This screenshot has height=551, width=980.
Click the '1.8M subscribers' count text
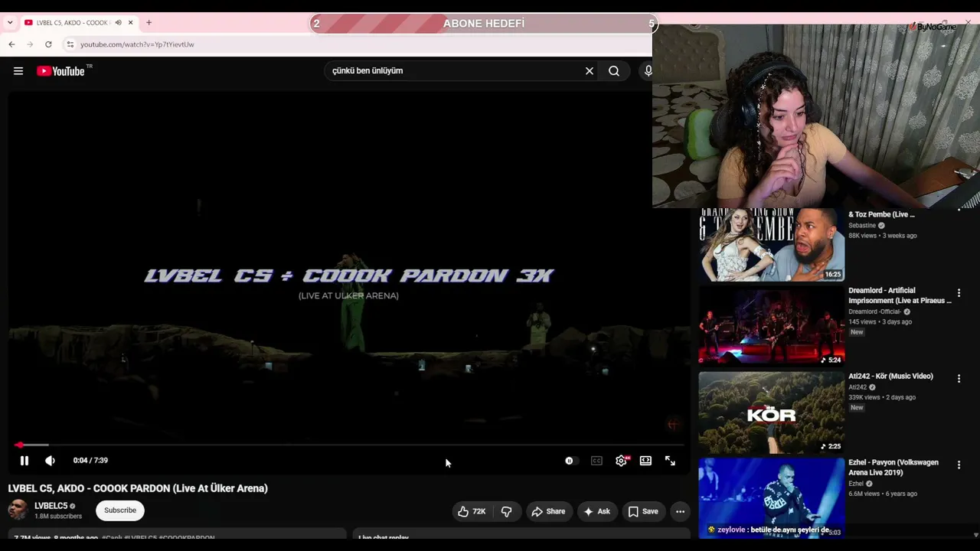pos(58,517)
